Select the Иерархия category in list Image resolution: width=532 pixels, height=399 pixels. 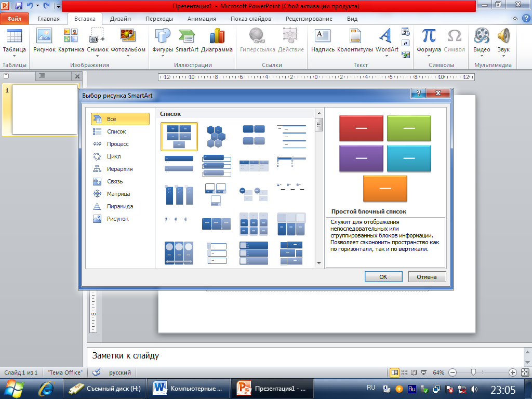point(119,169)
